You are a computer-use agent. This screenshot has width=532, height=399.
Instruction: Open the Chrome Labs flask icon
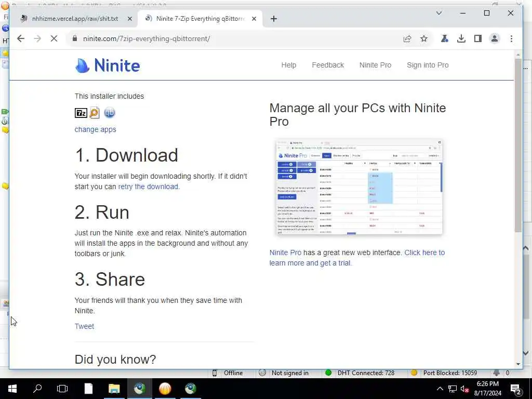click(445, 38)
